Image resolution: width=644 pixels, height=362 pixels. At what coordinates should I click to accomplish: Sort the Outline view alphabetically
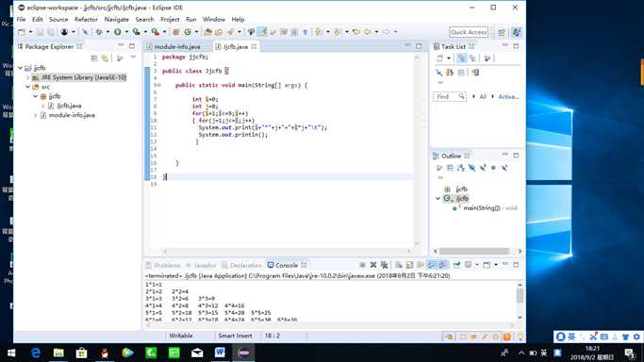click(461, 168)
